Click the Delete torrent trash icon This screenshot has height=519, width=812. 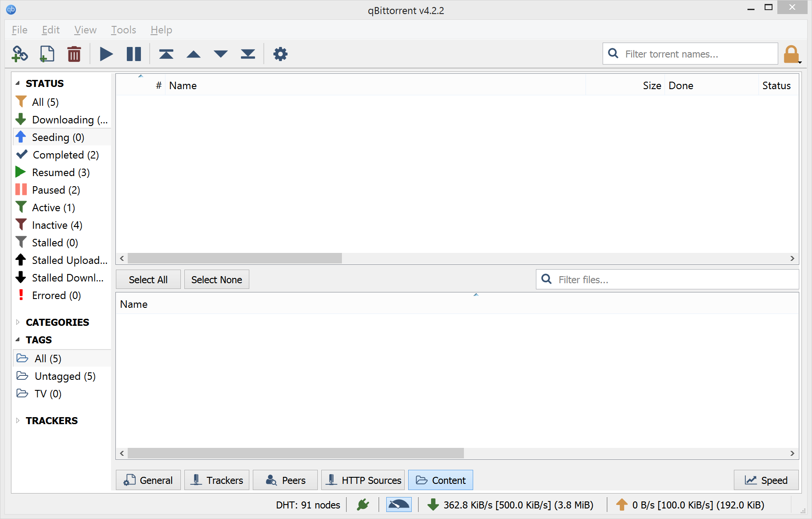click(74, 54)
